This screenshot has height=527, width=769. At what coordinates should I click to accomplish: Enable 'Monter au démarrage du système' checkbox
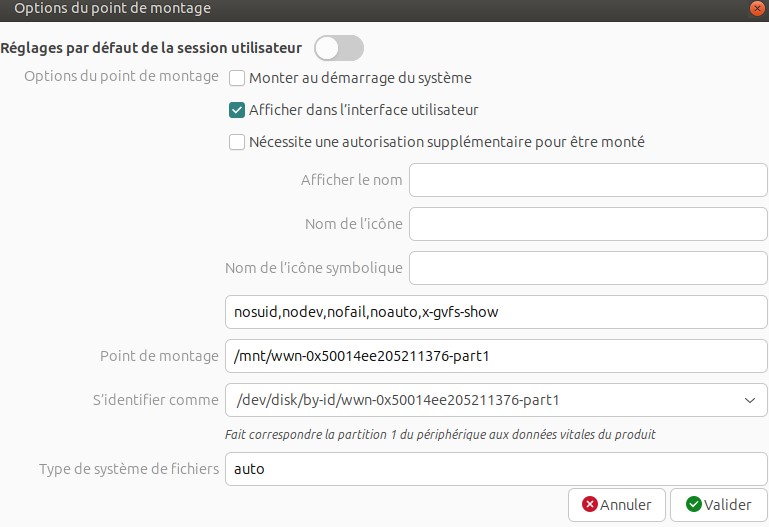pyautogui.click(x=237, y=78)
